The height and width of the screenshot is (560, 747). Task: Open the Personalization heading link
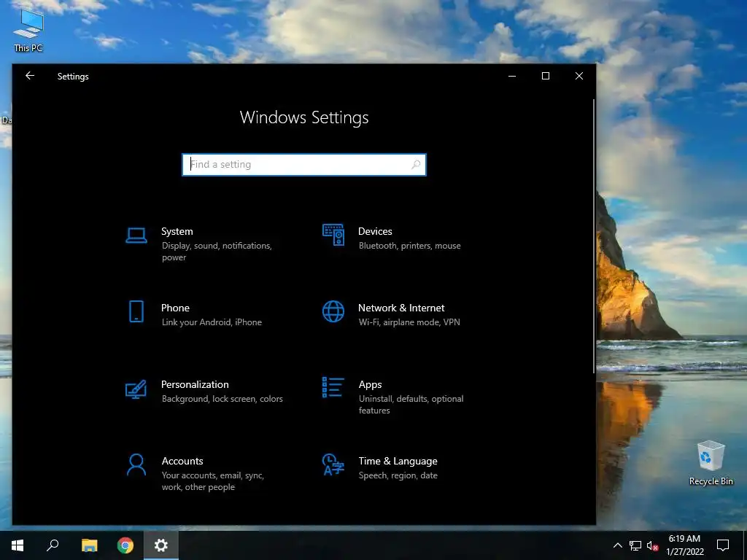coord(195,384)
